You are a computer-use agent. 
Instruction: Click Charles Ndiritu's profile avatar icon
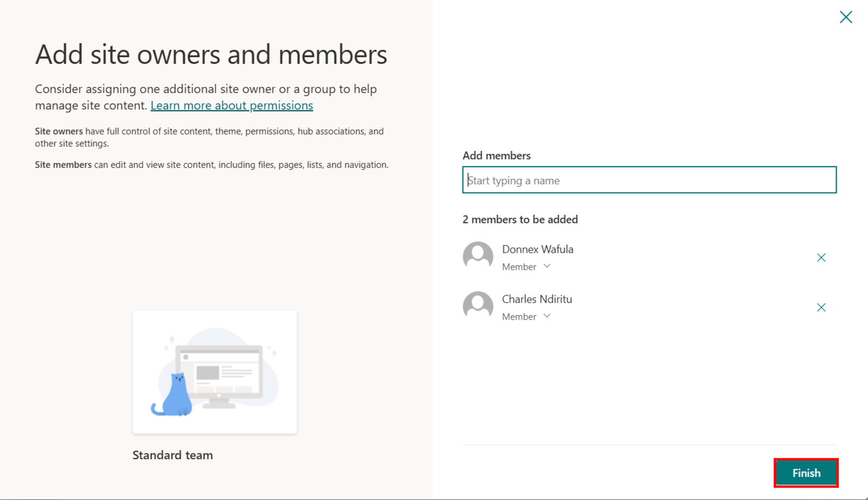[x=477, y=306]
